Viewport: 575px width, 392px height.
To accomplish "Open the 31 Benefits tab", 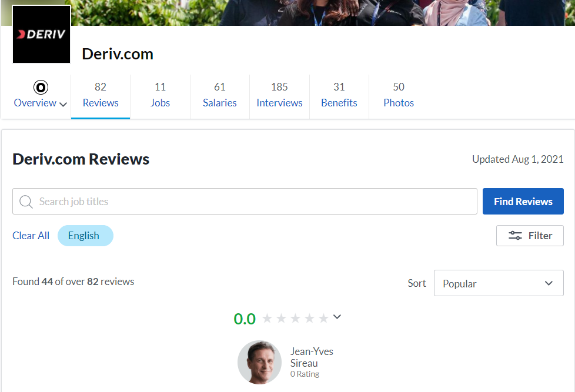I will tap(339, 96).
